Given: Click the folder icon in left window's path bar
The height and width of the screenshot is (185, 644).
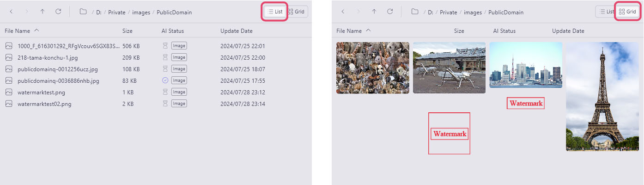Looking at the screenshot, I should click(83, 12).
